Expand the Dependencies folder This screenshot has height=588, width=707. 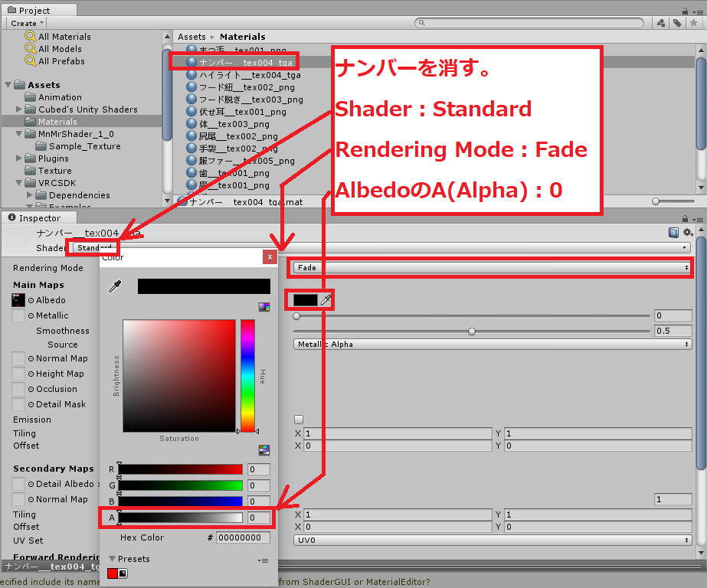(x=29, y=194)
